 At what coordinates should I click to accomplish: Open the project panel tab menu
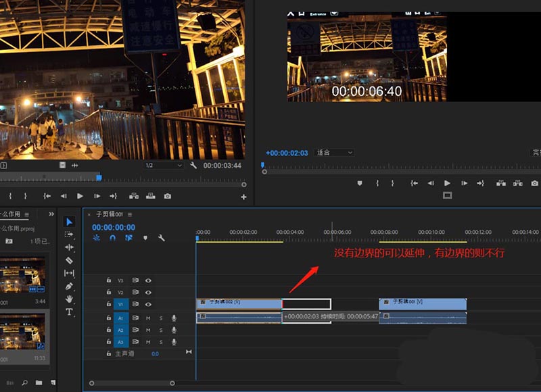(x=27, y=214)
